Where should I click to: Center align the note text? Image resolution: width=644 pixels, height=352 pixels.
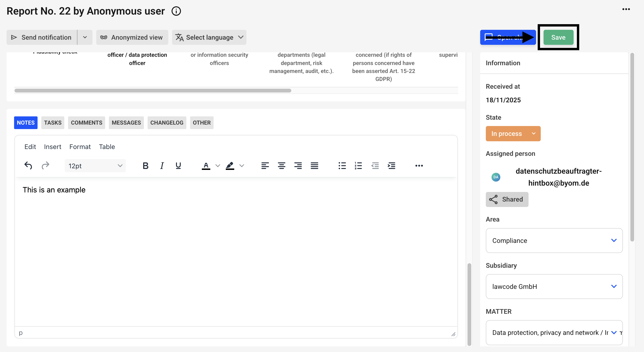(x=281, y=165)
